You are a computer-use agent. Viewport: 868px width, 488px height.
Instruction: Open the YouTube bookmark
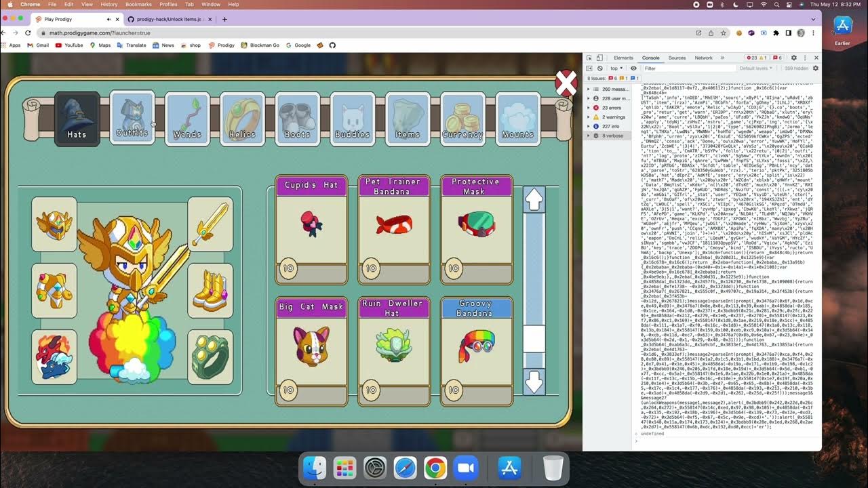69,45
